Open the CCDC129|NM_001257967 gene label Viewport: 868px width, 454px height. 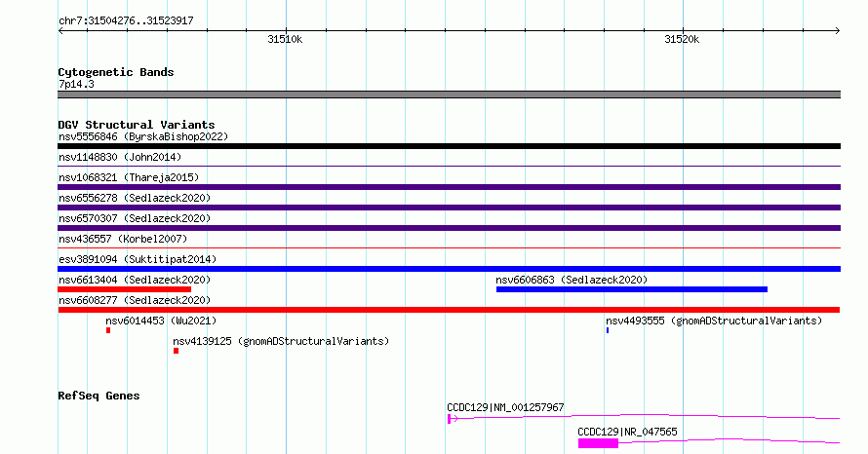[505, 407]
